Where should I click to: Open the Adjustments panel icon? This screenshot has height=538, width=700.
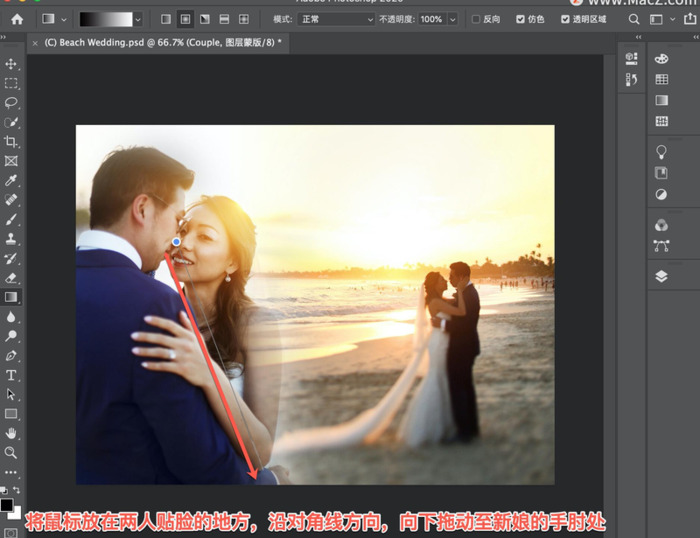coord(661,194)
